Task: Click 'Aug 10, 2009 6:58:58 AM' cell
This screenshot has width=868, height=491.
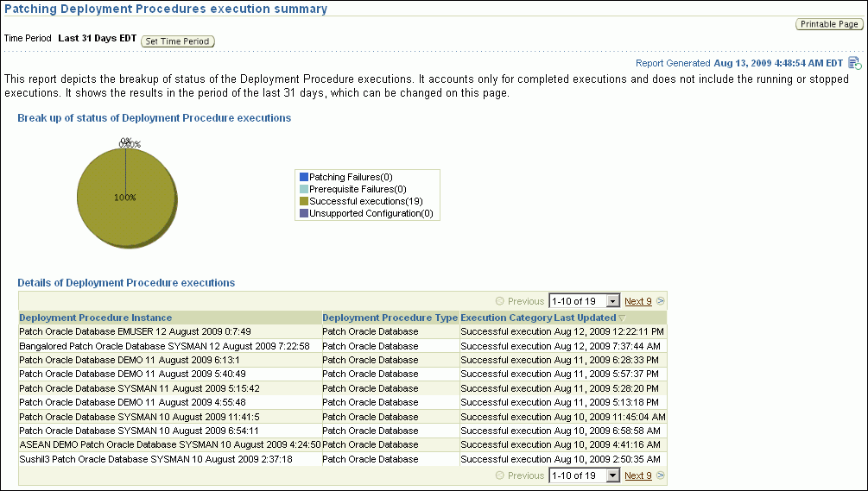Action: [607, 431]
